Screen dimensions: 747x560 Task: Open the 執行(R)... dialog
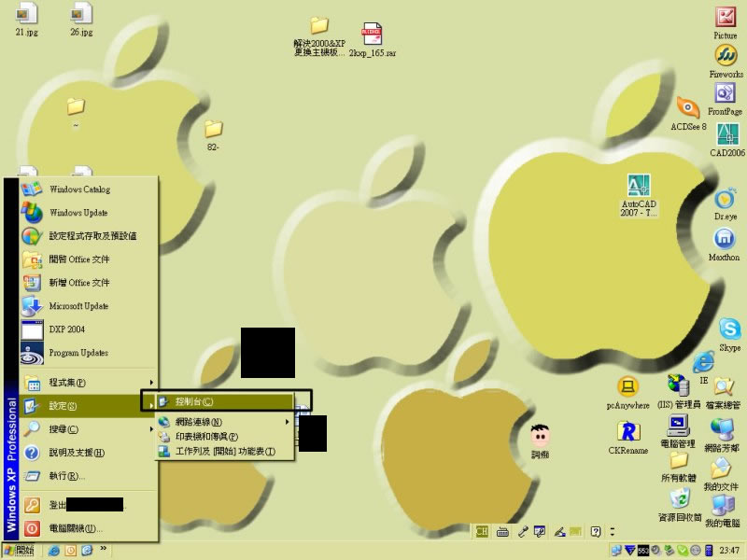pyautogui.click(x=88, y=476)
